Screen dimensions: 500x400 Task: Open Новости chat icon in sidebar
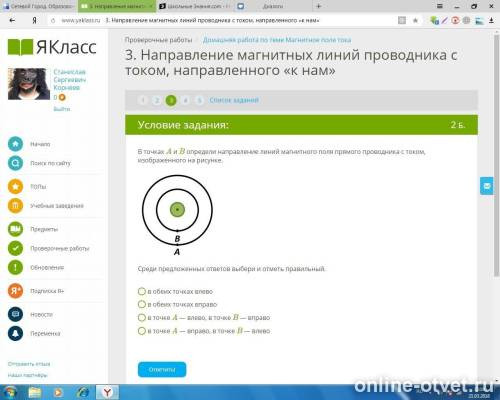pos(15,314)
